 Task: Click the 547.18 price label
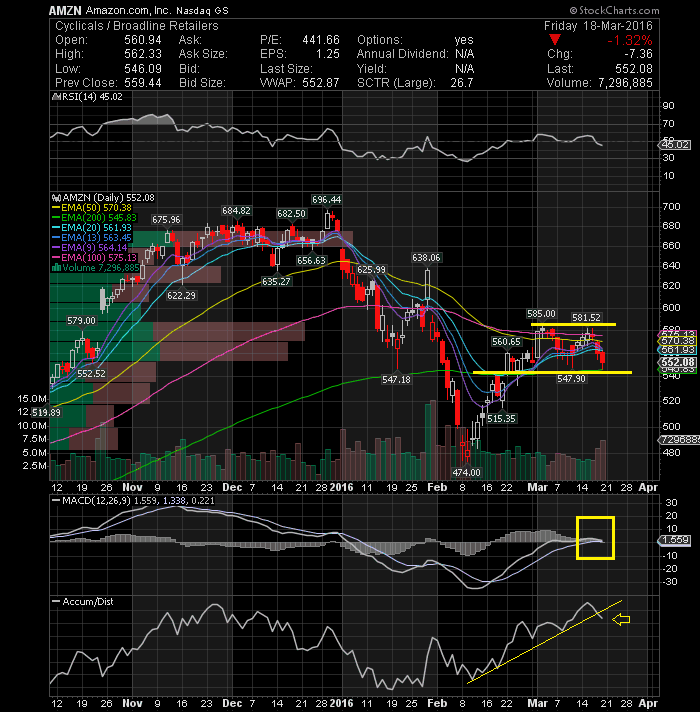(396, 380)
